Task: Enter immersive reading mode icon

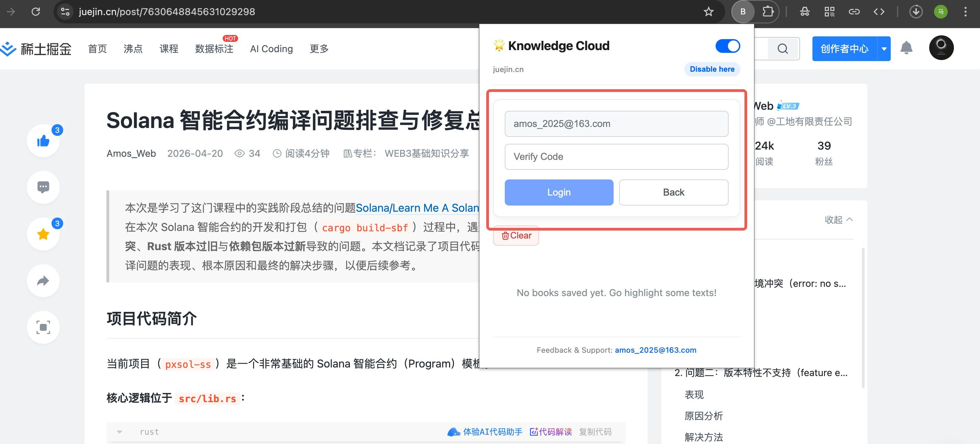Action: tap(43, 327)
